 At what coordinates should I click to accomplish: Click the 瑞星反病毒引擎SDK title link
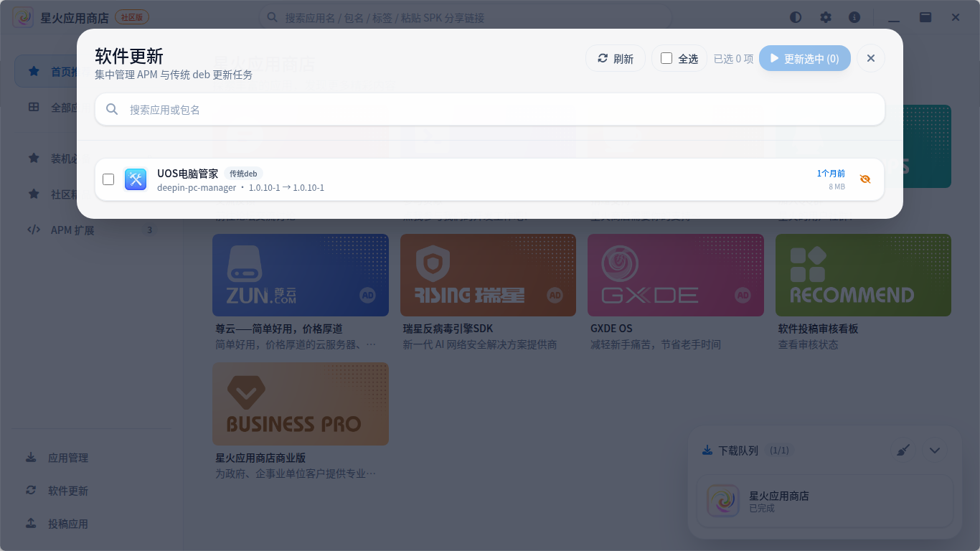(x=448, y=329)
